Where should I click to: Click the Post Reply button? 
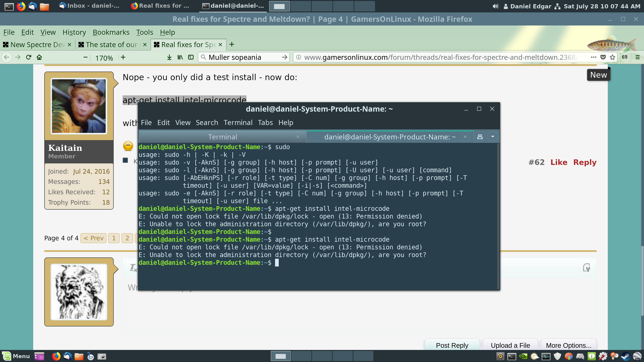point(452,345)
